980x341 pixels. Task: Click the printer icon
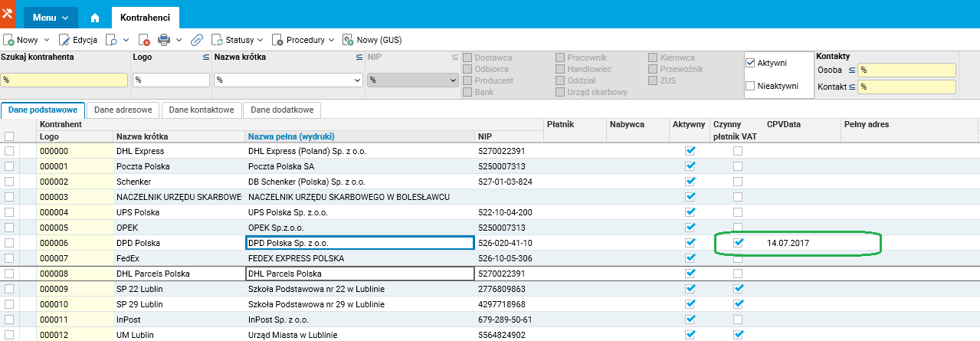click(x=164, y=40)
